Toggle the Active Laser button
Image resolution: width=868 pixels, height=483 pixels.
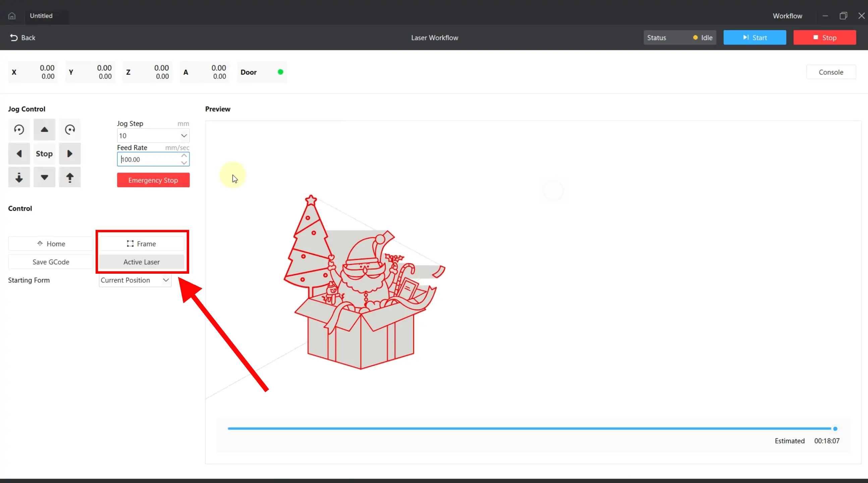pos(142,262)
